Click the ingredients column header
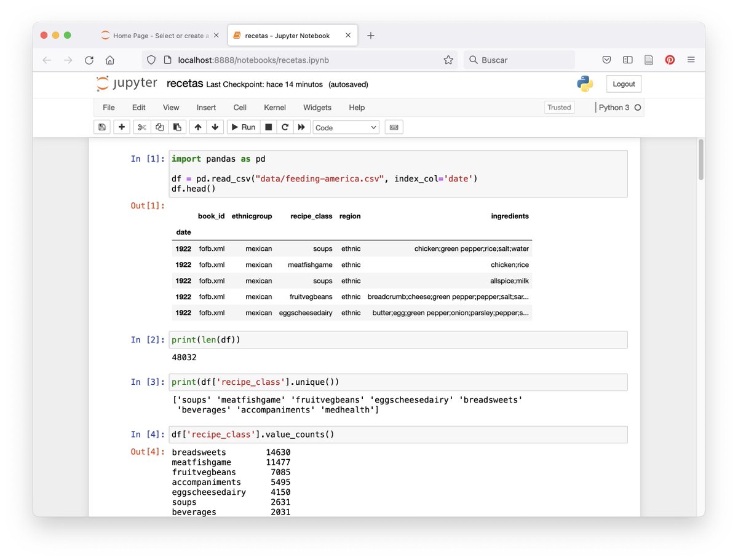738x560 pixels. (x=510, y=216)
